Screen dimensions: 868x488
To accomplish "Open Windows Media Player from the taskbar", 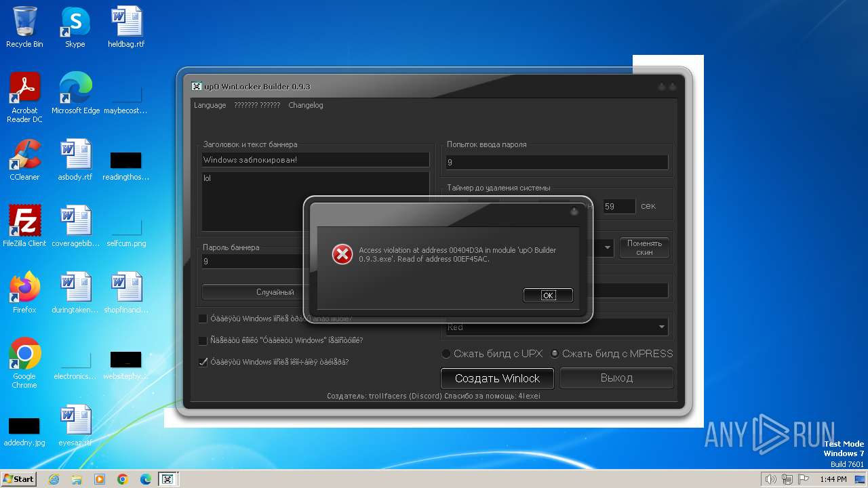I will pyautogui.click(x=100, y=479).
